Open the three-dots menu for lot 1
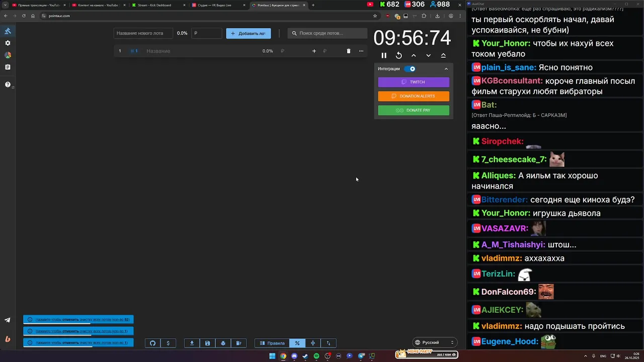This screenshot has width=644, height=362. pyautogui.click(x=361, y=51)
